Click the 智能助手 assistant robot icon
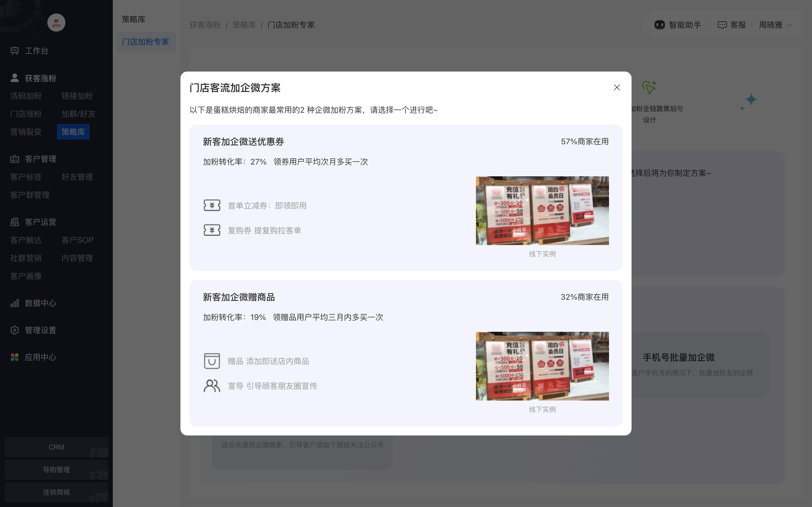812x507 pixels. point(660,25)
